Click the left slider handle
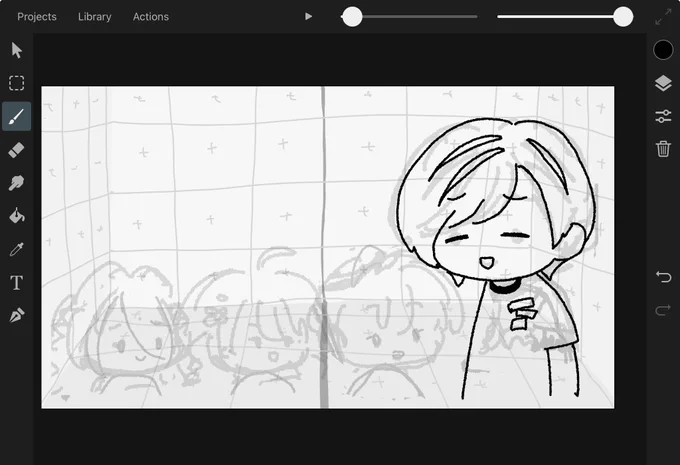Viewport: 680px width, 465px height. pos(352,16)
